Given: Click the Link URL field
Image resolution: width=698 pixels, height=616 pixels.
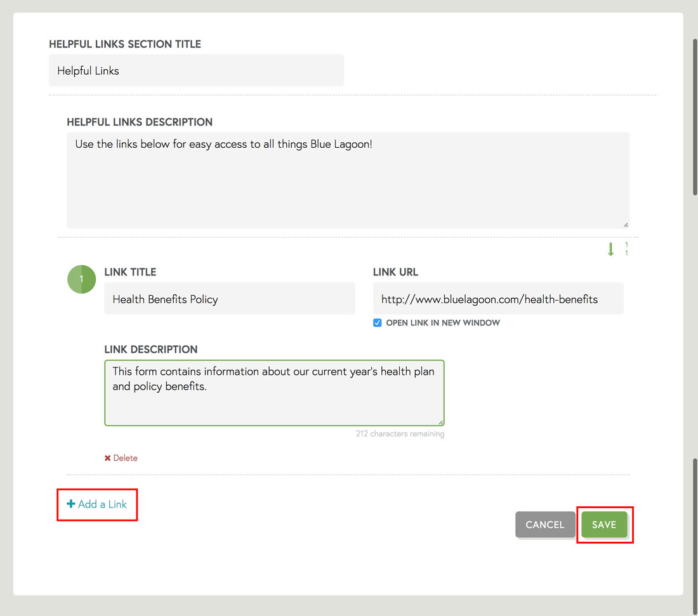Looking at the screenshot, I should (497, 298).
